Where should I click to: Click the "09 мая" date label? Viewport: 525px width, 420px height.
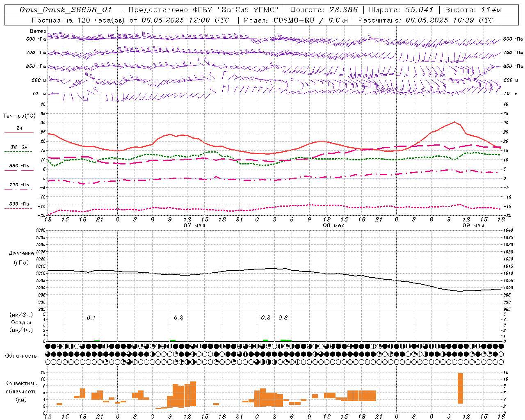click(473, 226)
